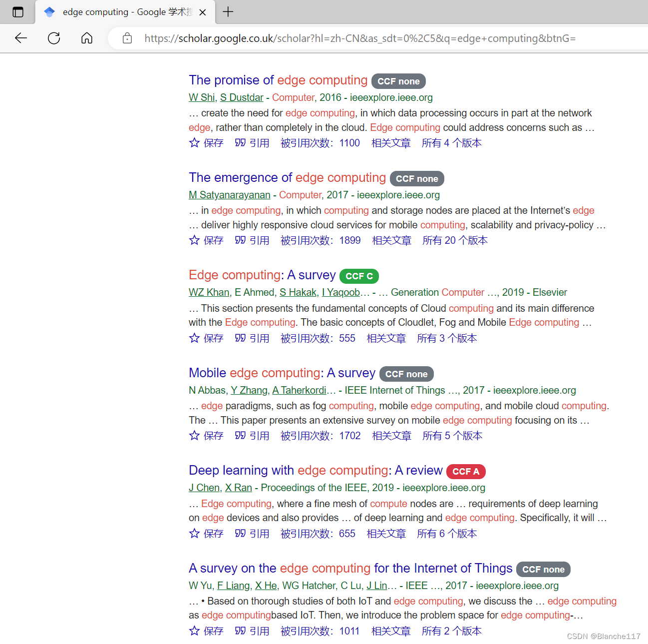
Task: View 555 citations of 'Edge computing: A survey'
Action: click(318, 338)
